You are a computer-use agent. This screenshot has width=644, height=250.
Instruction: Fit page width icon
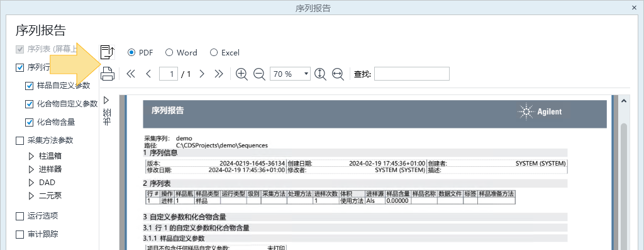tap(338, 74)
